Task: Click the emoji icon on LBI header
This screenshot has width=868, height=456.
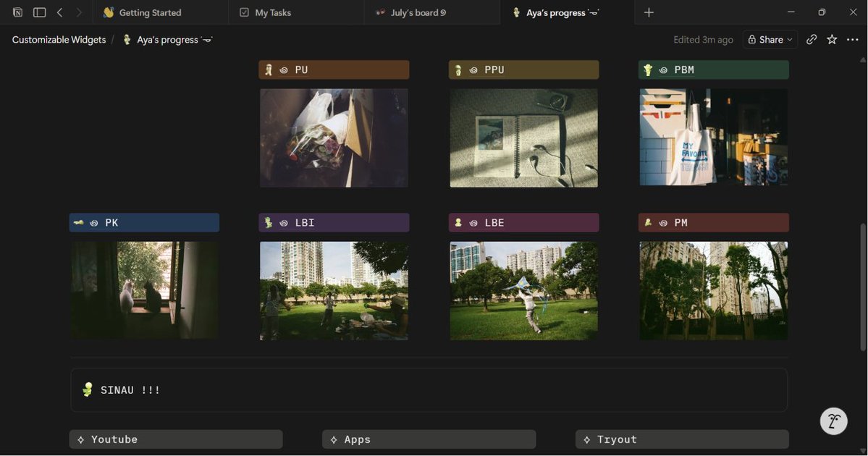Action: click(x=269, y=222)
